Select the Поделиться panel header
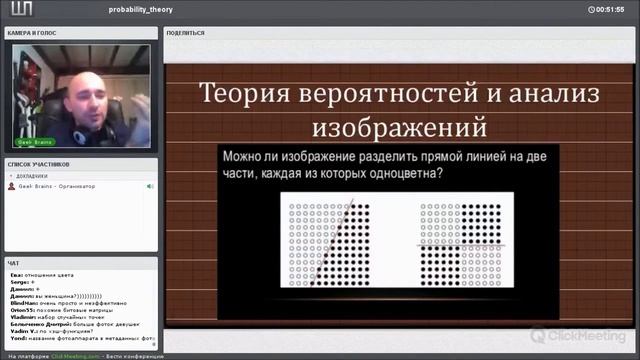640x360 pixels. pyautogui.click(x=186, y=33)
